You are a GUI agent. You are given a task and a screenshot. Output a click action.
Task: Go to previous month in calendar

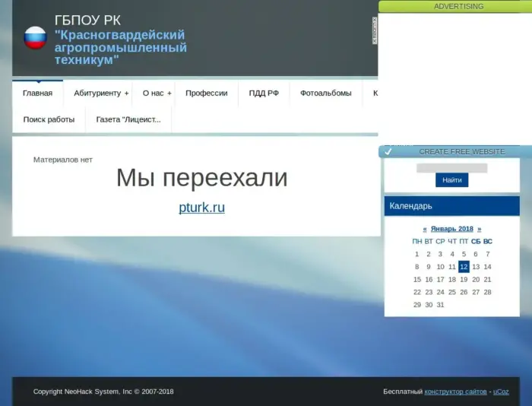point(425,229)
